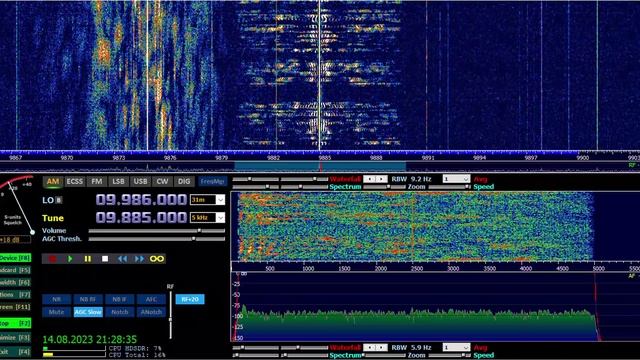Click the CPU HDSDR usage readout
The height and width of the screenshot is (360, 640).
[x=135, y=349]
